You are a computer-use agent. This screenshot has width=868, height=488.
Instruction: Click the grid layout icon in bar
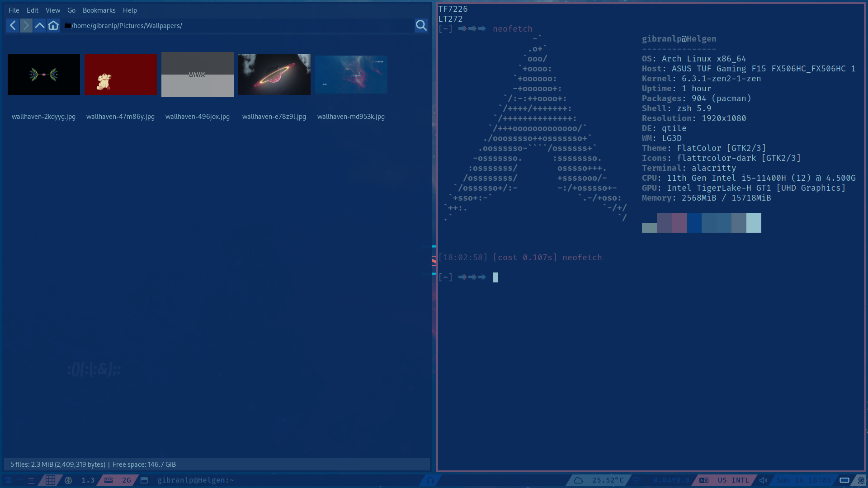pyautogui.click(x=50, y=480)
